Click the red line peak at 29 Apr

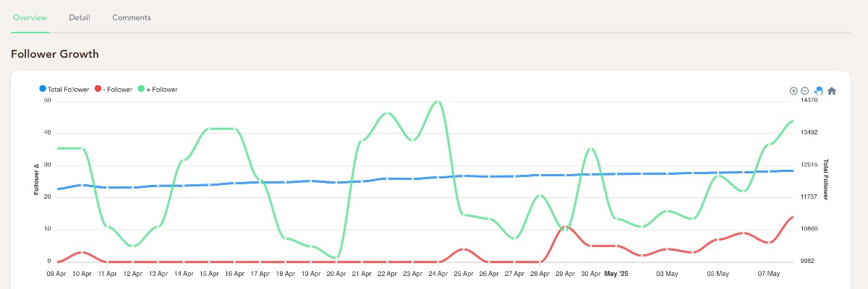tap(566, 226)
